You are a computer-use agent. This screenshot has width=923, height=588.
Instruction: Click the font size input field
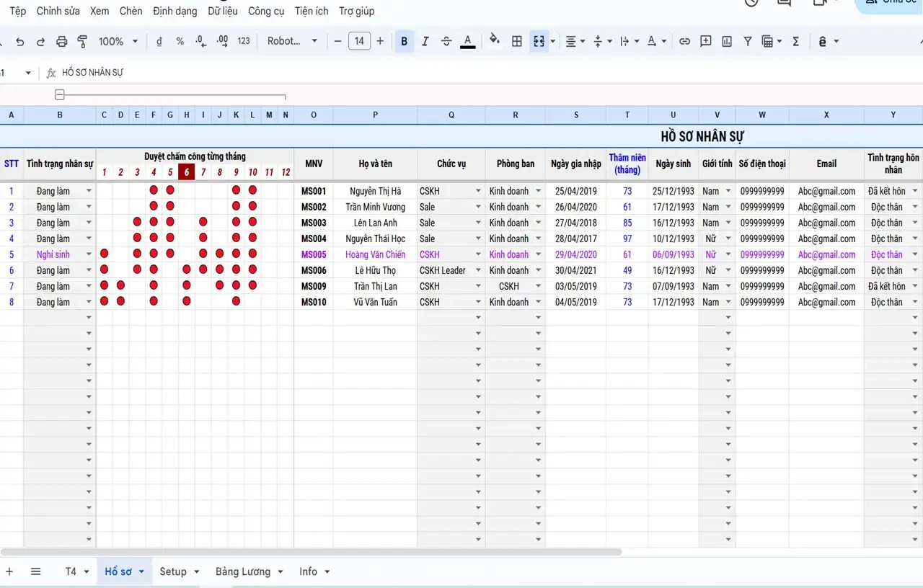click(x=359, y=42)
